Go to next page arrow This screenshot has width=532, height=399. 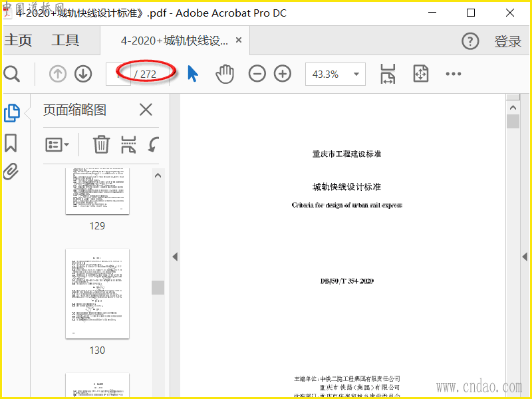(x=83, y=74)
